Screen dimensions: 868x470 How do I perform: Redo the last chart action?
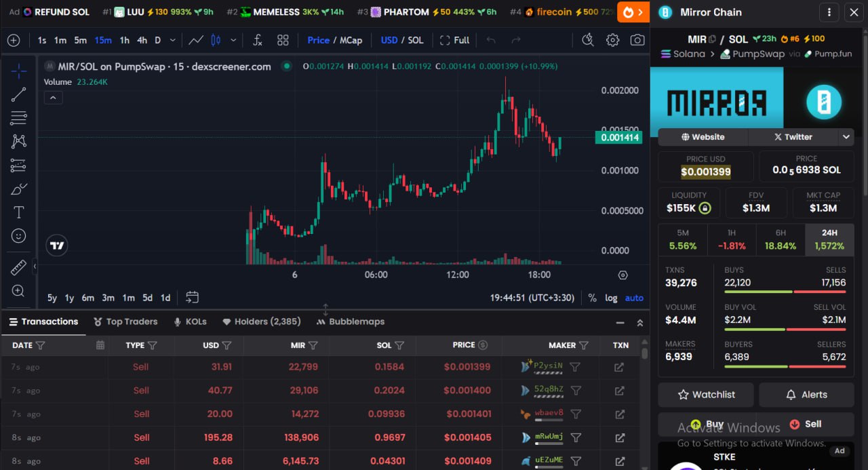point(516,40)
